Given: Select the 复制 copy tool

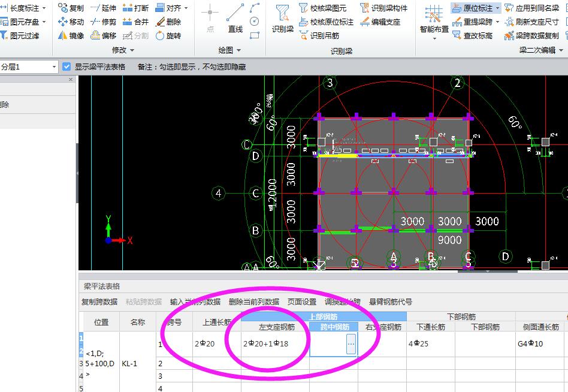Looking at the screenshot, I should click(x=71, y=8).
